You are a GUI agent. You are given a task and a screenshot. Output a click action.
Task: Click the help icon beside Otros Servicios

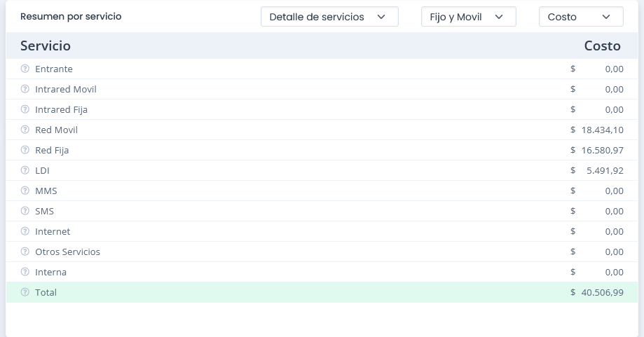coord(25,252)
